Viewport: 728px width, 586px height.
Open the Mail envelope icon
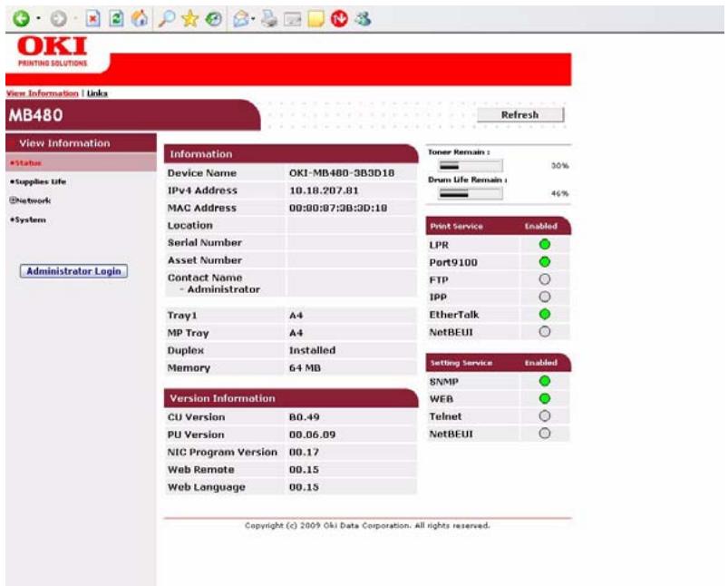[x=241, y=18]
